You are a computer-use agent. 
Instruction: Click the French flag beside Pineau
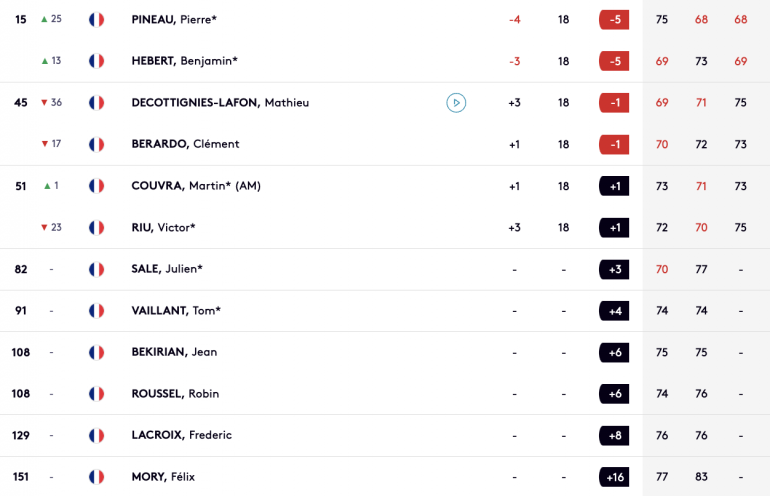[x=96, y=20]
